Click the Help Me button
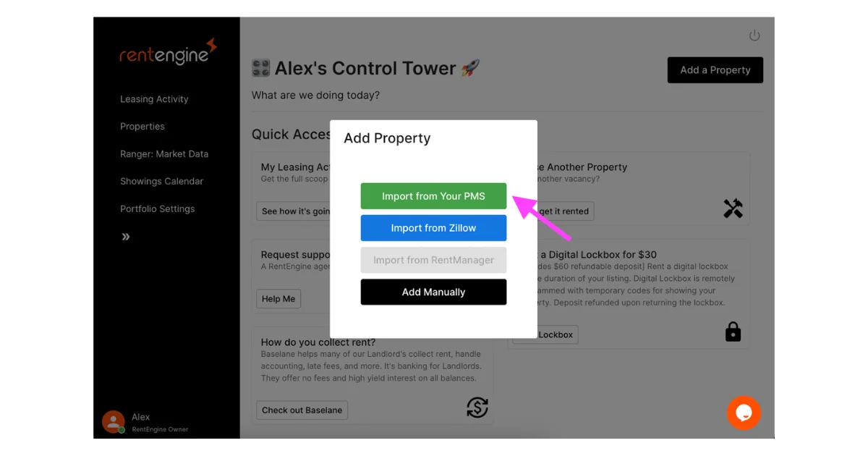Image resolution: width=868 pixels, height=456 pixels. [278, 299]
